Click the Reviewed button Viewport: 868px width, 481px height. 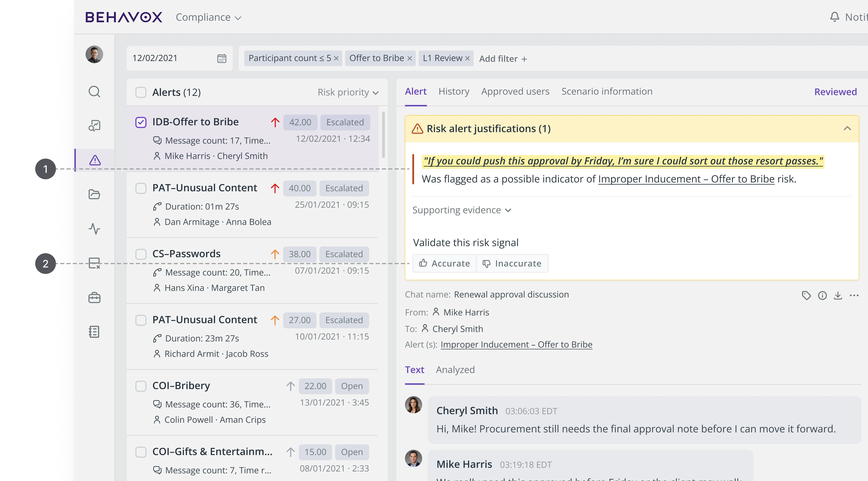tap(835, 92)
